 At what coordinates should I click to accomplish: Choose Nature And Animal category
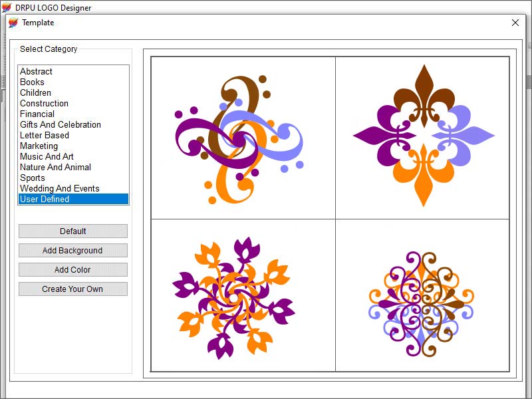tap(56, 168)
